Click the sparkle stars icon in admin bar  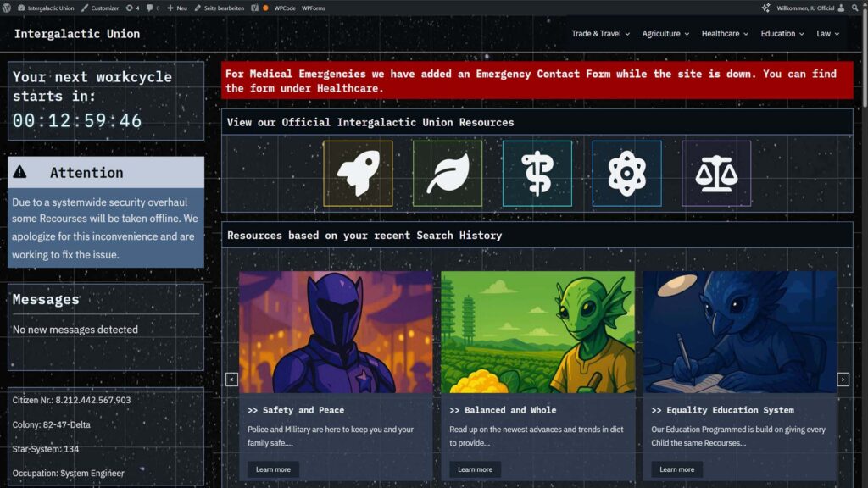tap(765, 8)
